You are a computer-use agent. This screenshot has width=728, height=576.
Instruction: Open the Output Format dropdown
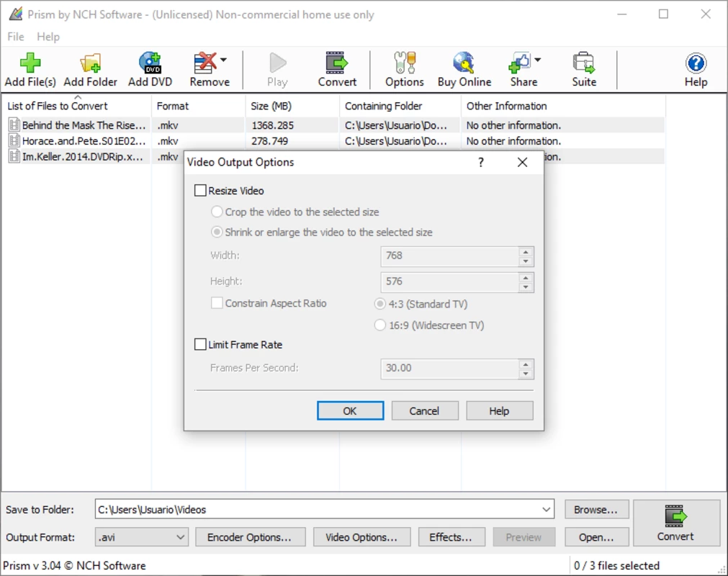pyautogui.click(x=142, y=537)
